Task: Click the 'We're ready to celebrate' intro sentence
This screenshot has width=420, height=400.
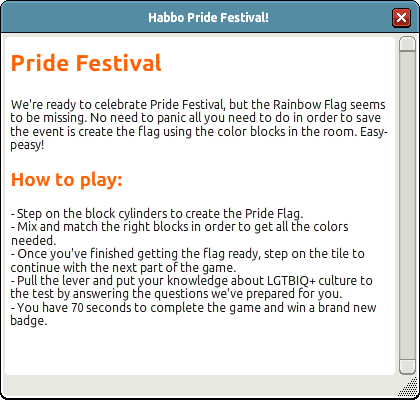Action: 198,125
